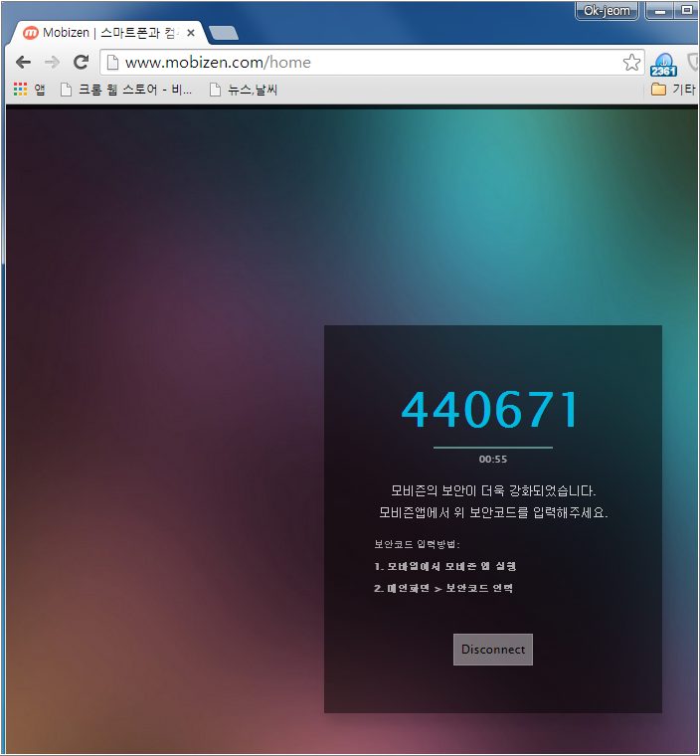Click the Disconnect button

pos(493,650)
